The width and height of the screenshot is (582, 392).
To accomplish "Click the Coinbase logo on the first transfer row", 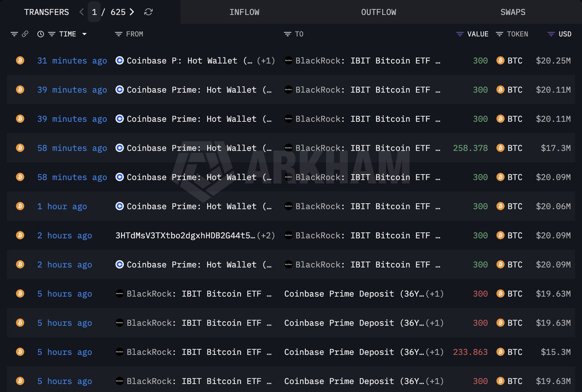I will [119, 61].
